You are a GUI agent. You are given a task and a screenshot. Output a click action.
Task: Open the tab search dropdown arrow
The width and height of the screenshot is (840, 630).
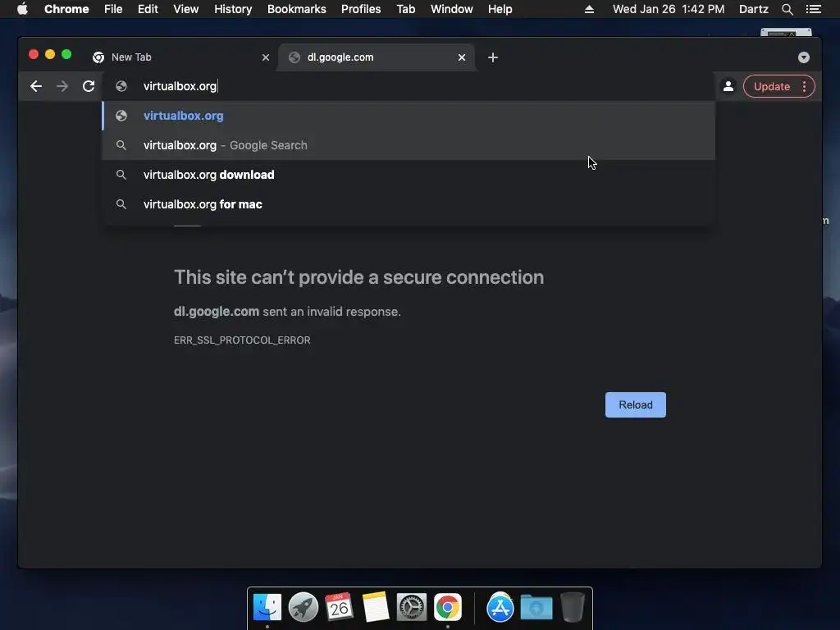[804, 57]
